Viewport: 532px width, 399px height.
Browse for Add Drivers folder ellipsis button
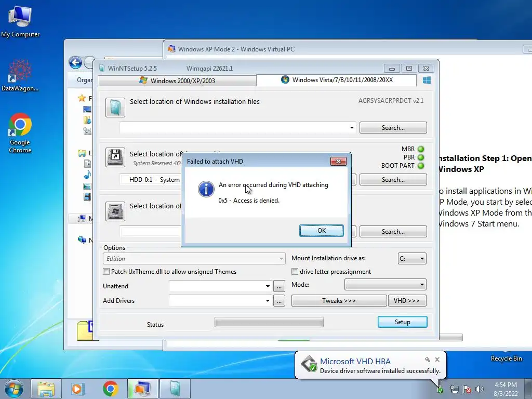pos(279,301)
